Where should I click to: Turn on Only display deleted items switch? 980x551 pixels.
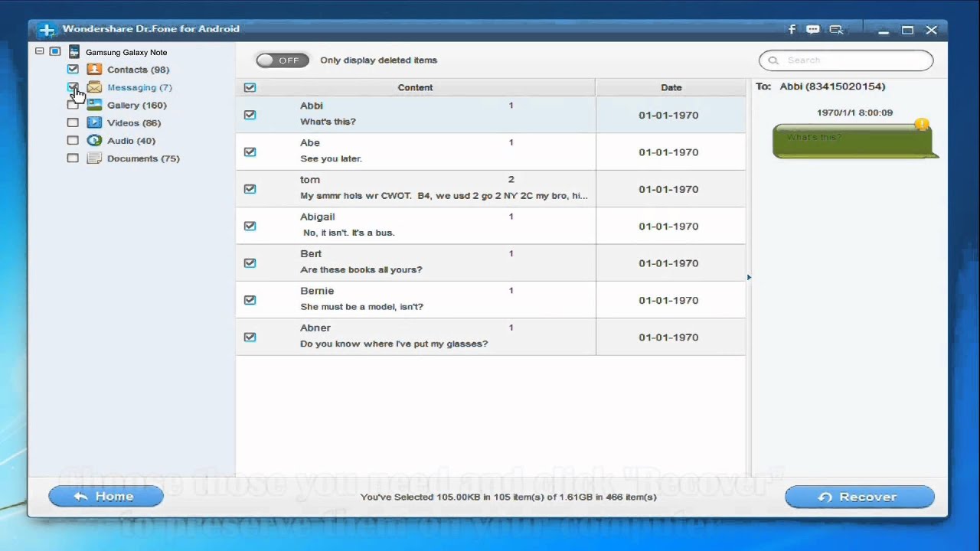click(x=283, y=60)
